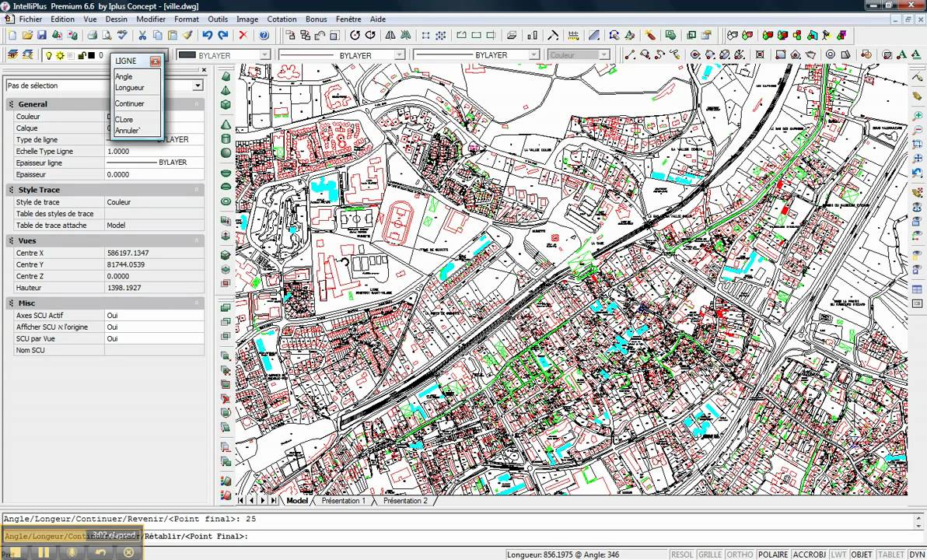
Task: Switch to the Présentation 2 tab
Action: 406,501
